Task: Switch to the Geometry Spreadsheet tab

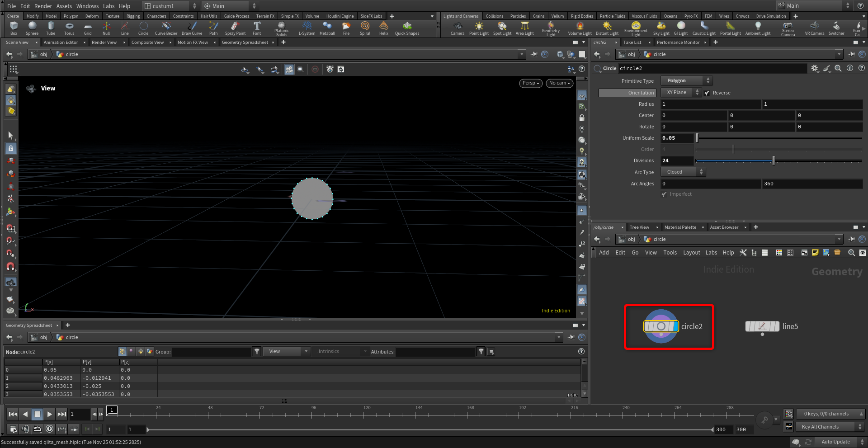Action: pyautogui.click(x=245, y=42)
